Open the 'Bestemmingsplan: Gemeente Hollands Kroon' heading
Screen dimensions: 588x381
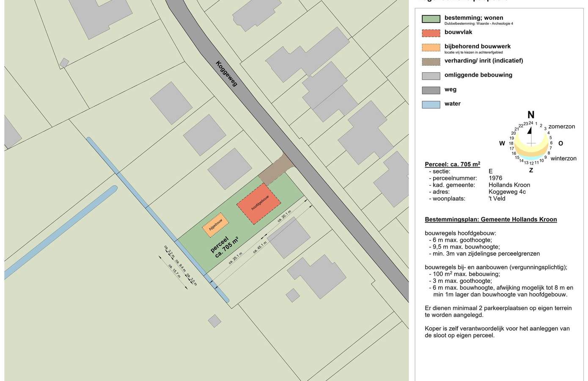pyautogui.click(x=491, y=219)
